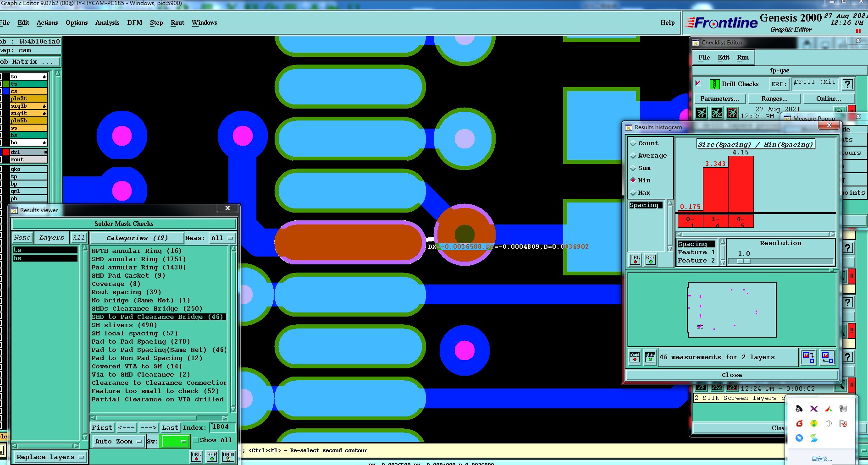The image size is (868, 465).
Task: Click Parameters... button in Checklist Editor
Action: click(719, 99)
